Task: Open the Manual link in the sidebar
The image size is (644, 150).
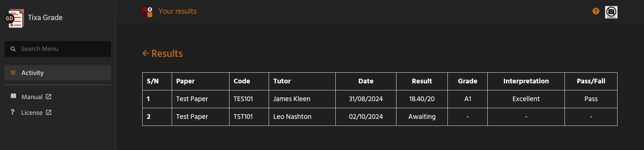Action: point(32,97)
